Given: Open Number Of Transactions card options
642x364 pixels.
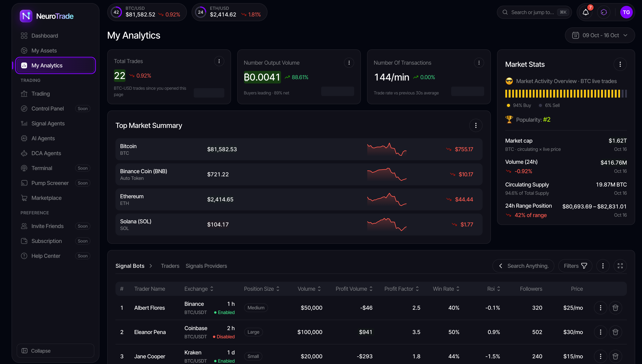Looking at the screenshot, I should point(479,63).
